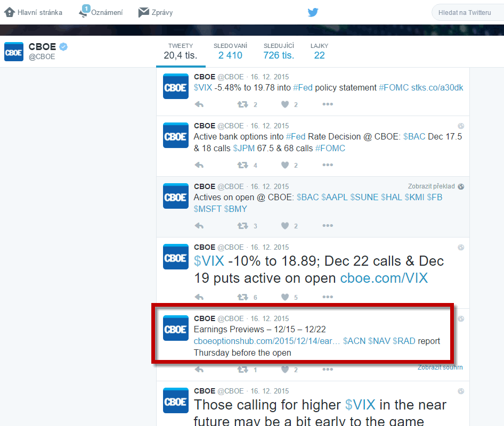This screenshot has height=426, width=504.
Task: Click CBOE avatar on Those calling tweet
Action: coord(175,400)
